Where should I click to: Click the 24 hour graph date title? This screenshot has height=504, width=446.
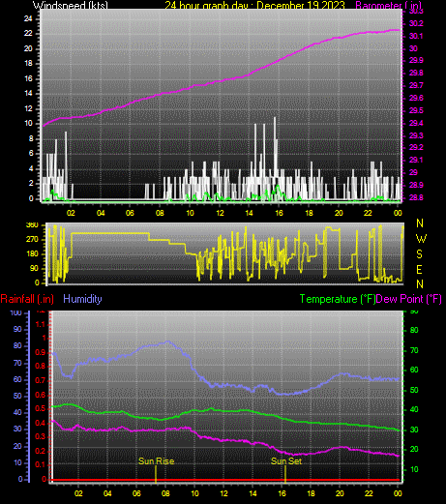click(x=254, y=5)
